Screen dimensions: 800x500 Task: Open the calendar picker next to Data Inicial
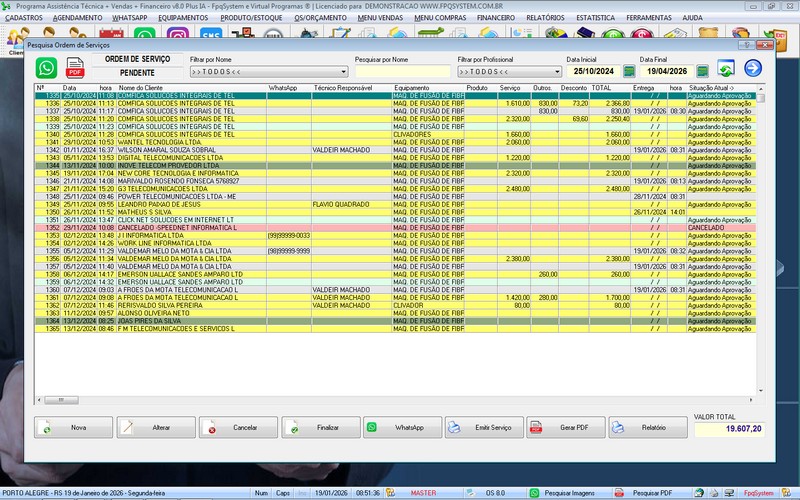pyautogui.click(x=629, y=71)
